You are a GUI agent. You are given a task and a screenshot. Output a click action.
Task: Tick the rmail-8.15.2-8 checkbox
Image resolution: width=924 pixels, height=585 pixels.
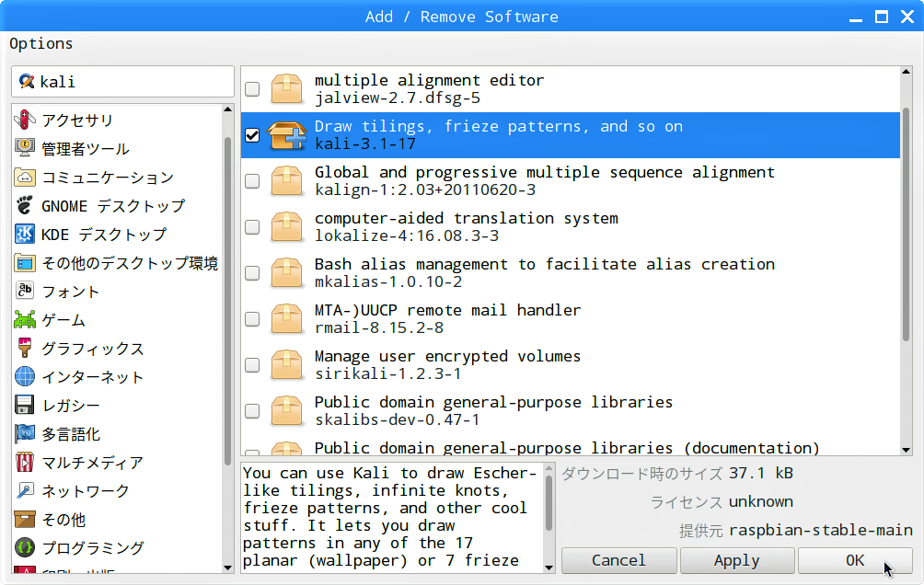point(252,319)
